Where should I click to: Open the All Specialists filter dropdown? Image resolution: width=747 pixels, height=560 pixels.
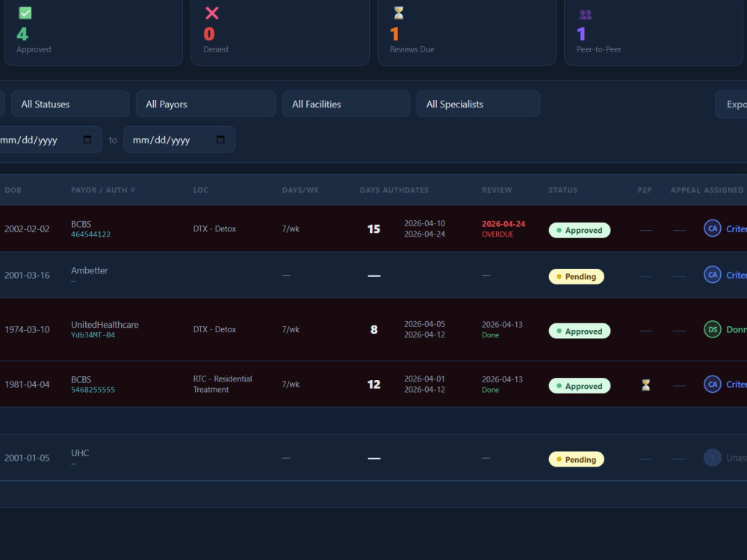pos(478,104)
